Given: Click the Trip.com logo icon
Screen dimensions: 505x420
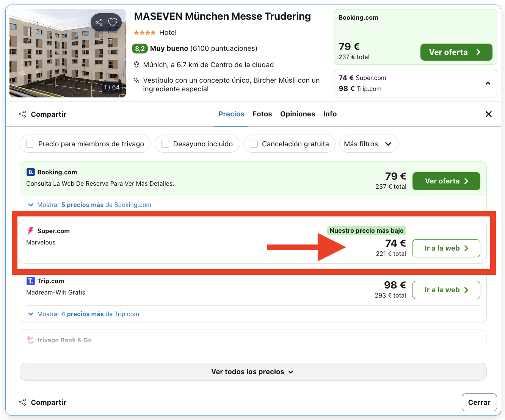Looking at the screenshot, I should (x=30, y=281).
